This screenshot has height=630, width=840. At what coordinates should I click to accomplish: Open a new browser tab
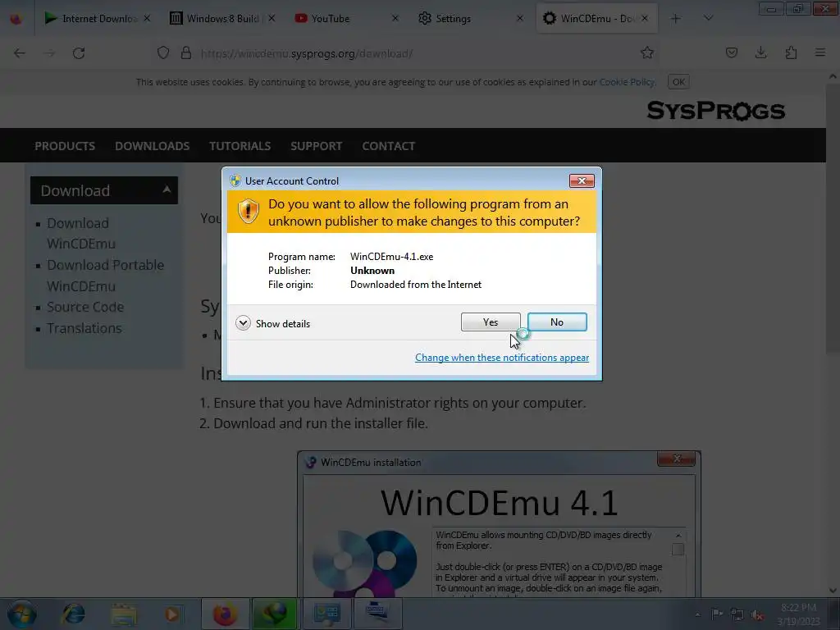pos(676,18)
